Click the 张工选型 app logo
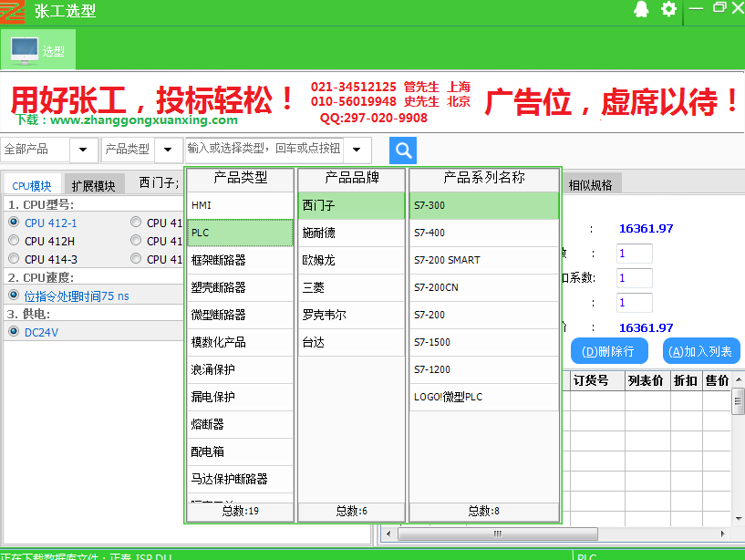 coord(13,12)
